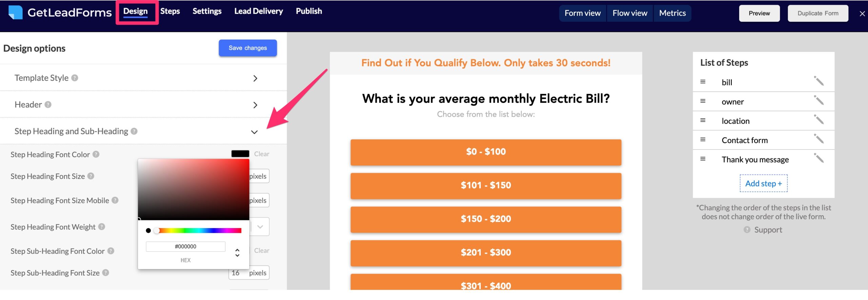Click pencil icon next to location step

[x=818, y=120]
